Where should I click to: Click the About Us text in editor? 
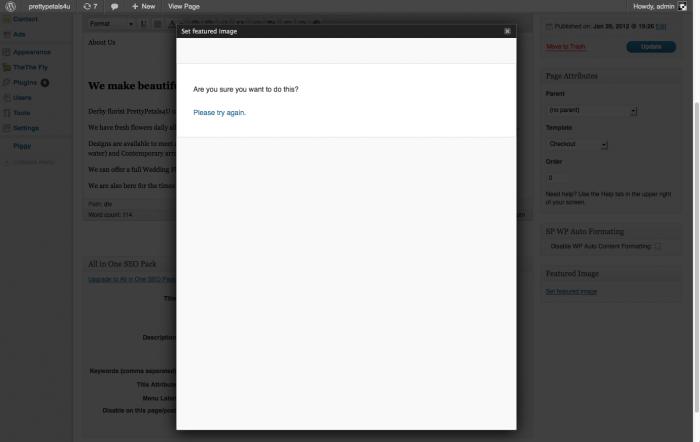[102, 42]
